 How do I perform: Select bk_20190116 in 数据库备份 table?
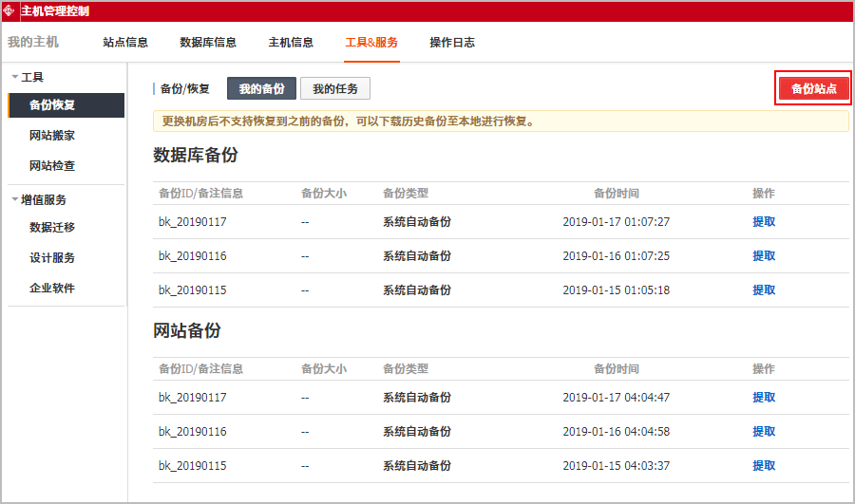click(193, 256)
